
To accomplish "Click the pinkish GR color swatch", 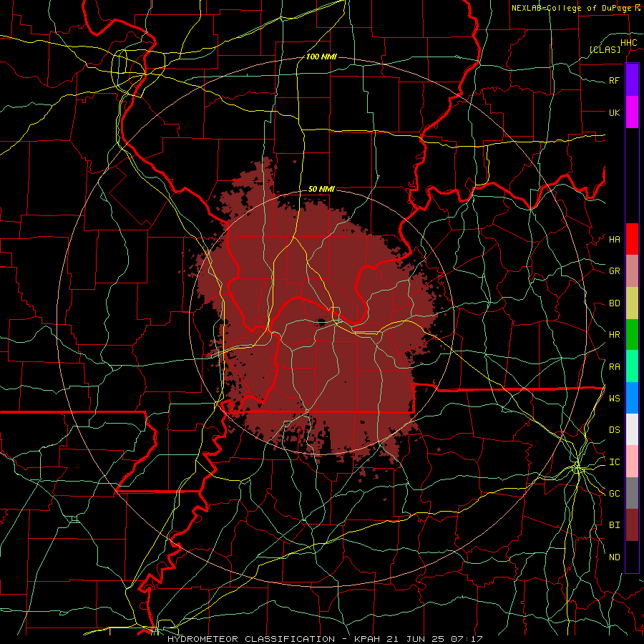I will (632, 271).
